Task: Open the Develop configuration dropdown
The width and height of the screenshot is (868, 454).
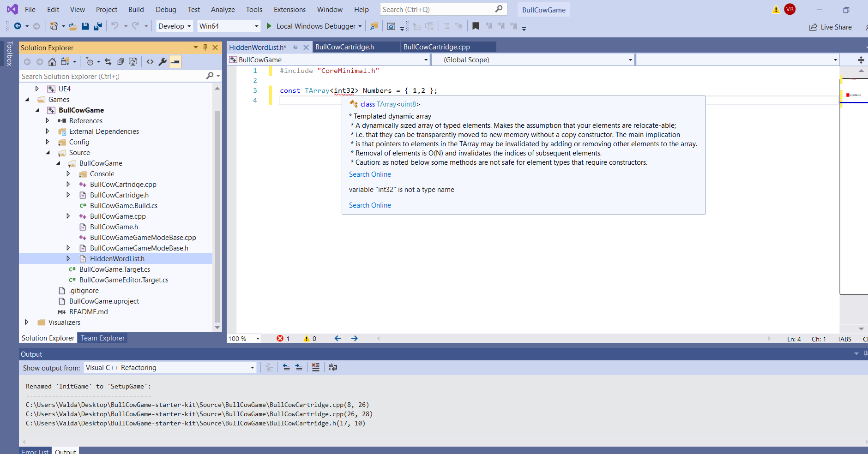Action: click(175, 26)
